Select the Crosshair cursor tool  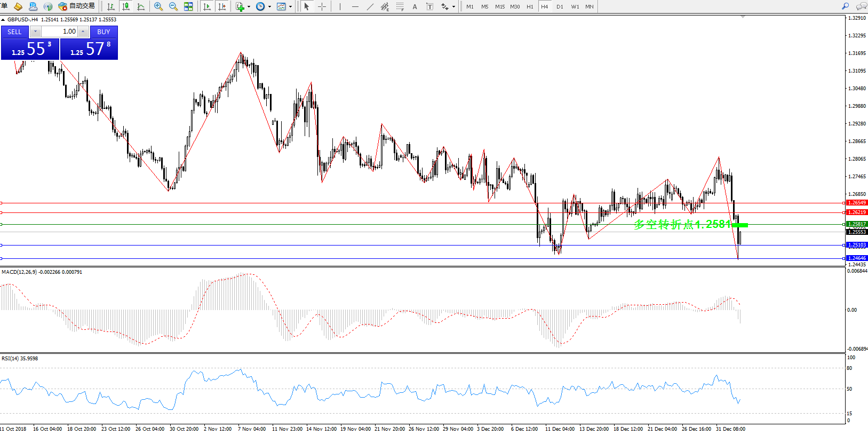(x=322, y=6)
